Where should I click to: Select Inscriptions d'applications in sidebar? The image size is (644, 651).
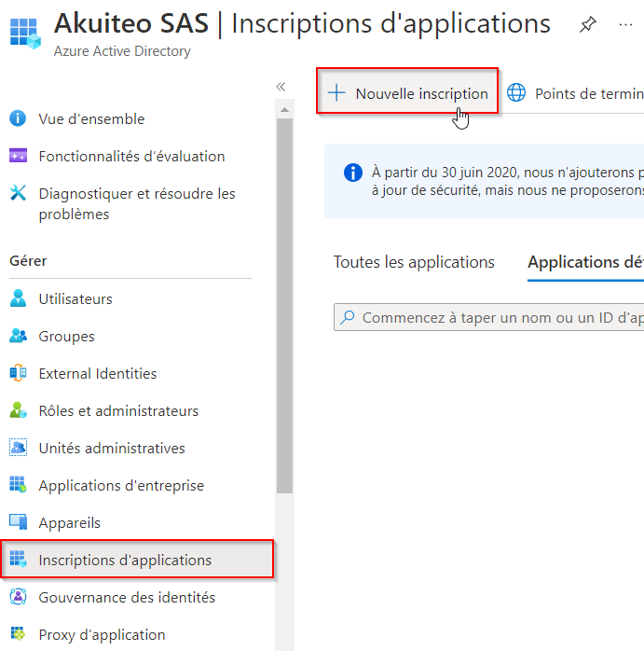pos(137,559)
